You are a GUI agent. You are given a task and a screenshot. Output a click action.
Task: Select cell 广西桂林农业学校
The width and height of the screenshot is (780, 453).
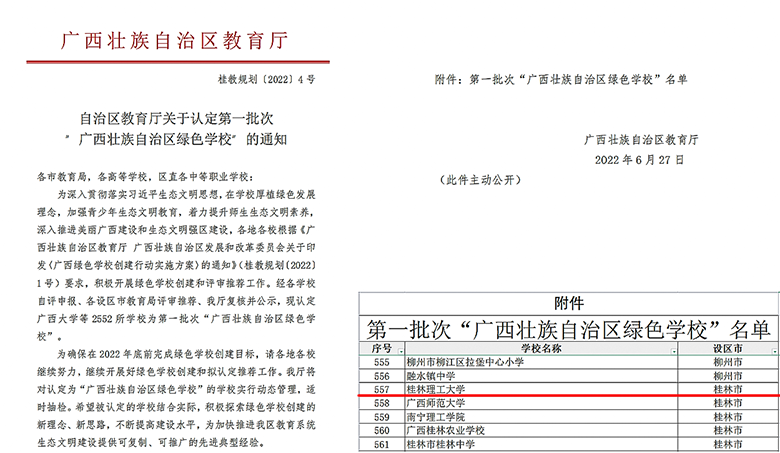[x=541, y=431]
